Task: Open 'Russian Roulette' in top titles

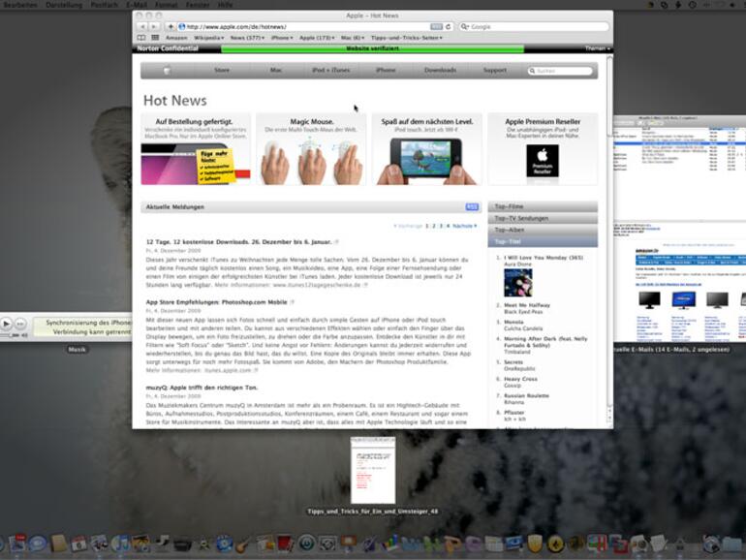Action: 526,395
